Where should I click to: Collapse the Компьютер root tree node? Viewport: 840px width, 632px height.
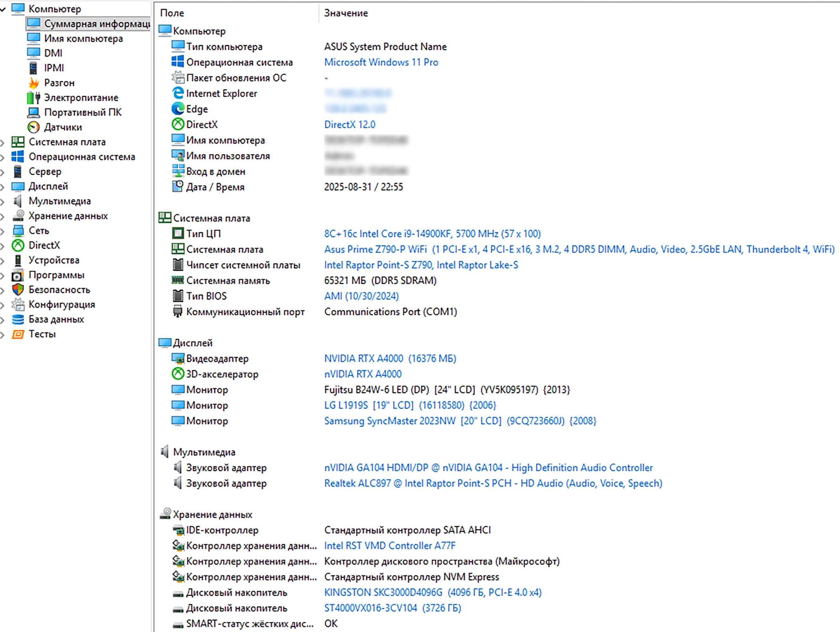point(3,9)
